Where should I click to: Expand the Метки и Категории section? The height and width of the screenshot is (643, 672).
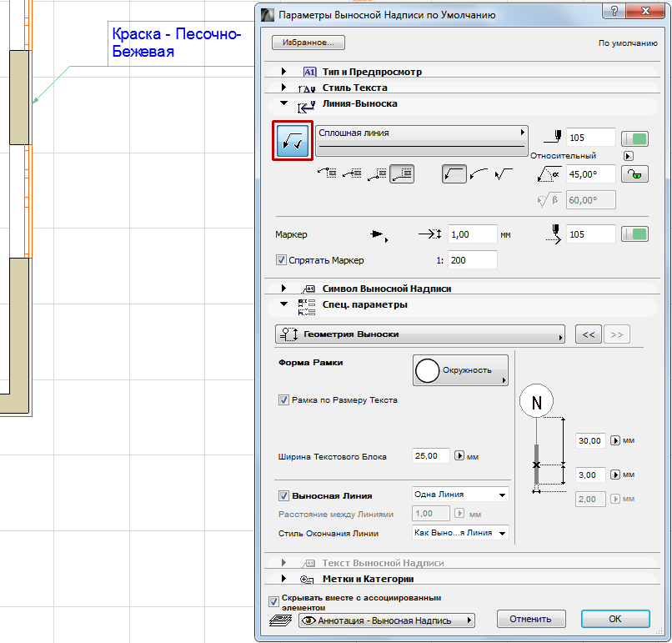(x=284, y=579)
